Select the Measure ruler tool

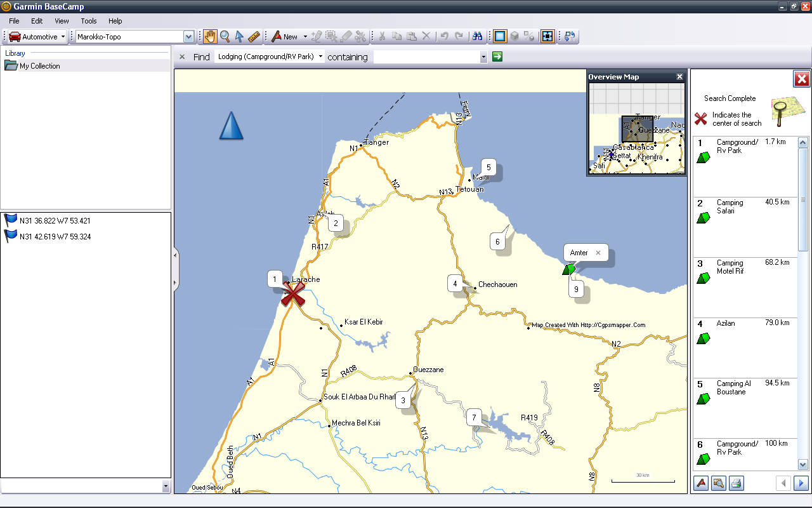(x=254, y=37)
